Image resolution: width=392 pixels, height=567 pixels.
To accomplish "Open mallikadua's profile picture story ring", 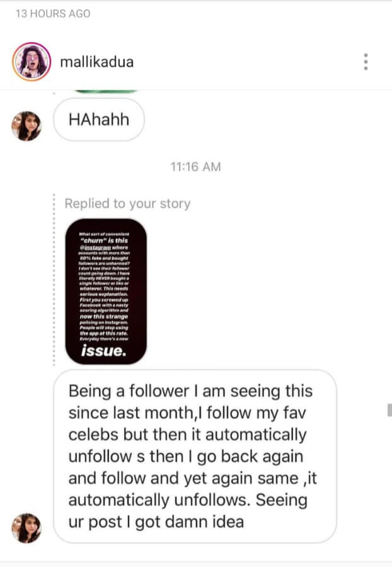I will point(31,62).
